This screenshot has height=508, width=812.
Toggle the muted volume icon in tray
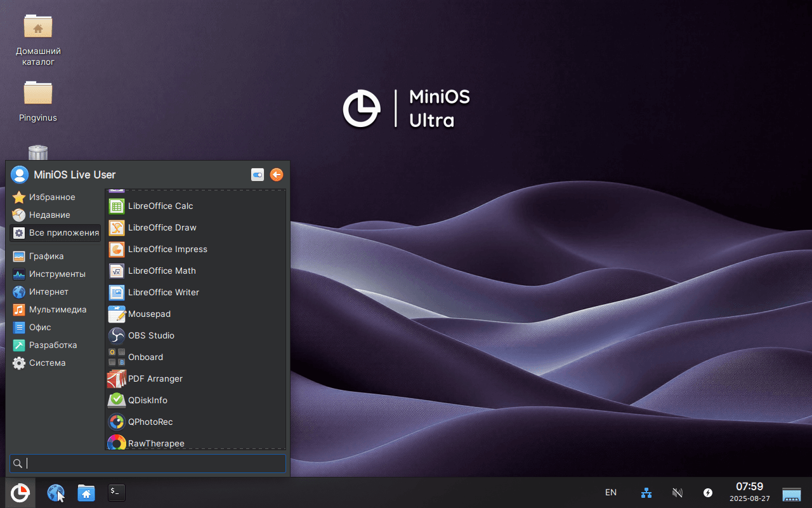[x=678, y=493]
